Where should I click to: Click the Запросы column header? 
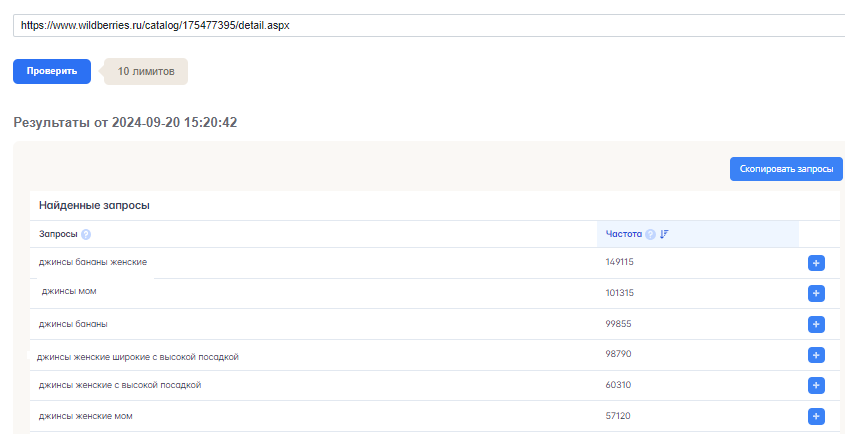coord(58,234)
